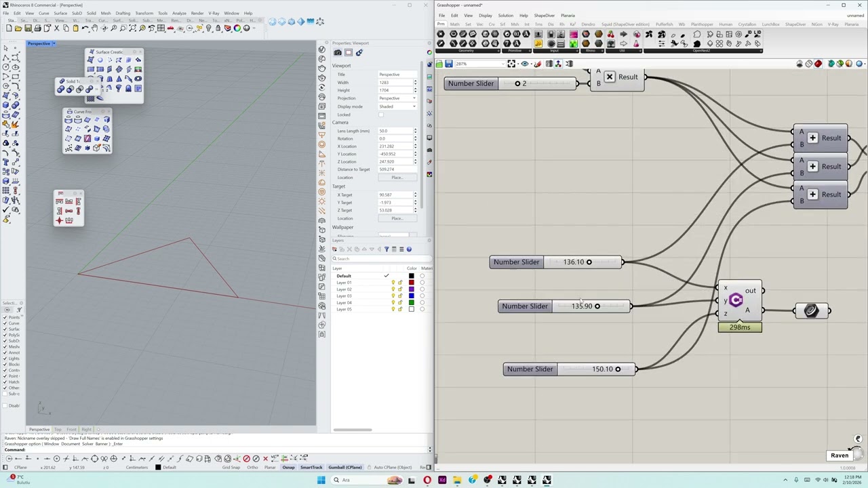Click the Width field stepper in Viewport properties
868x488 pixels.
click(x=415, y=83)
